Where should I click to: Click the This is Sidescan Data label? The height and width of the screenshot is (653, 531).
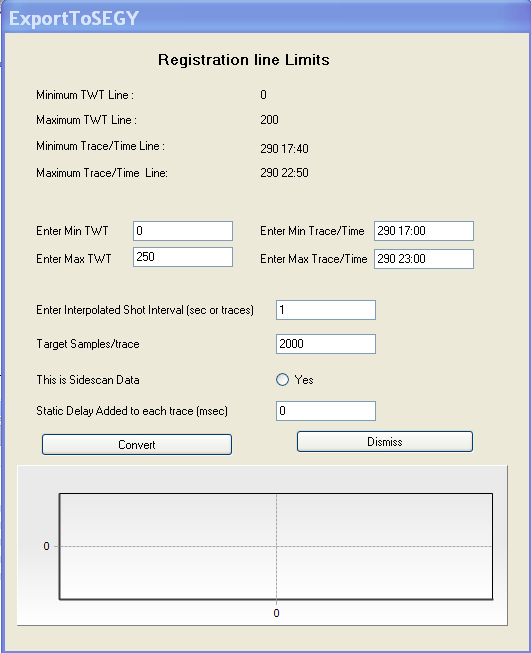pyautogui.click(x=88, y=380)
